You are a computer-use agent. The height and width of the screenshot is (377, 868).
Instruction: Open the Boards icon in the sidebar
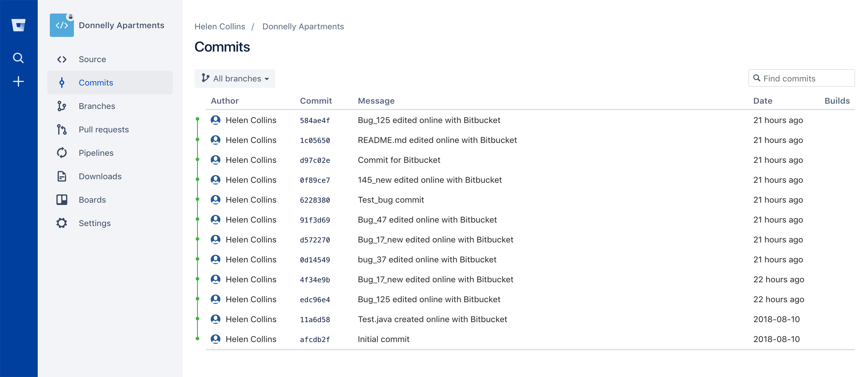pos(62,199)
